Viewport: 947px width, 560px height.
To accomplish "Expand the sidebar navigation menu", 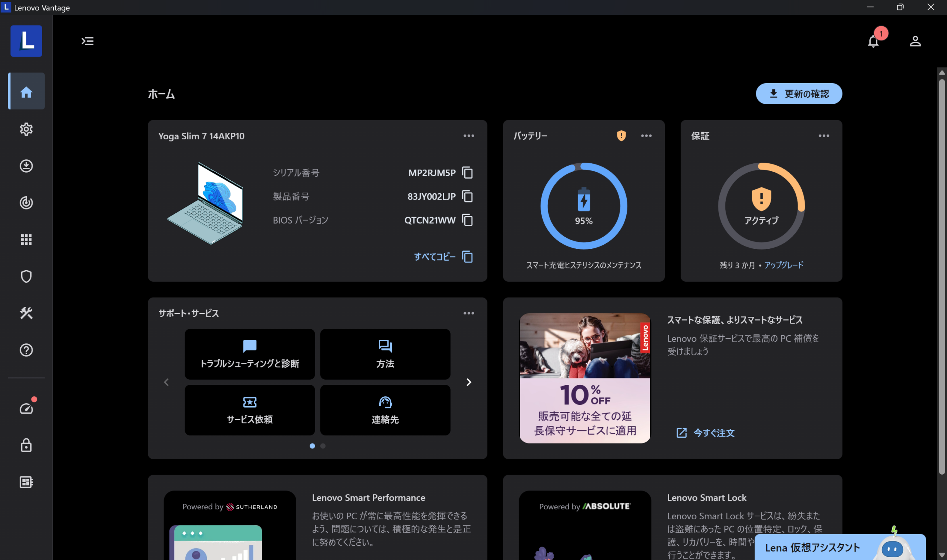I will click(88, 41).
